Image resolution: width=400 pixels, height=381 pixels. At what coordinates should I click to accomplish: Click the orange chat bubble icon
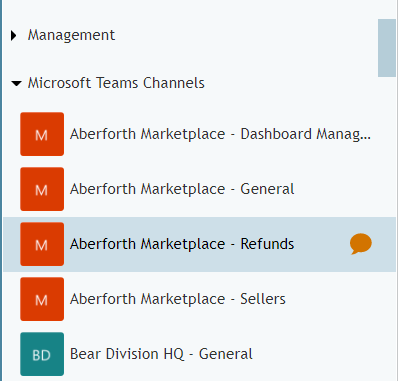pos(361,244)
